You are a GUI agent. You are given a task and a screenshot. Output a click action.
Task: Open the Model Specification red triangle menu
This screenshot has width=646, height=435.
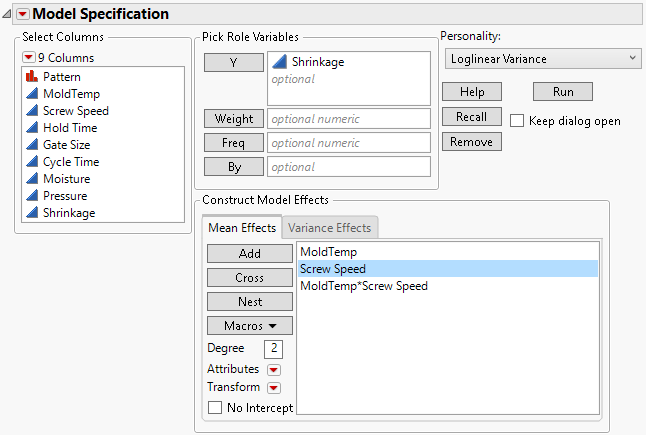24,14
